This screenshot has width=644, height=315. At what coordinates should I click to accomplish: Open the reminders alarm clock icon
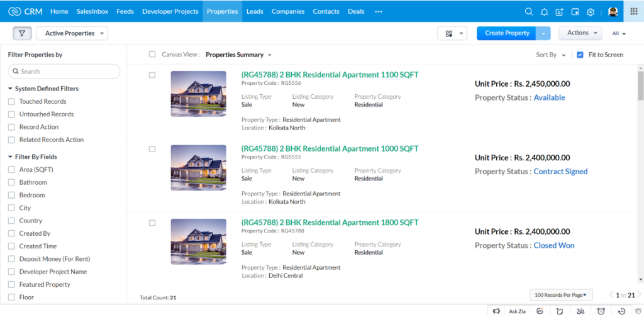(601, 311)
